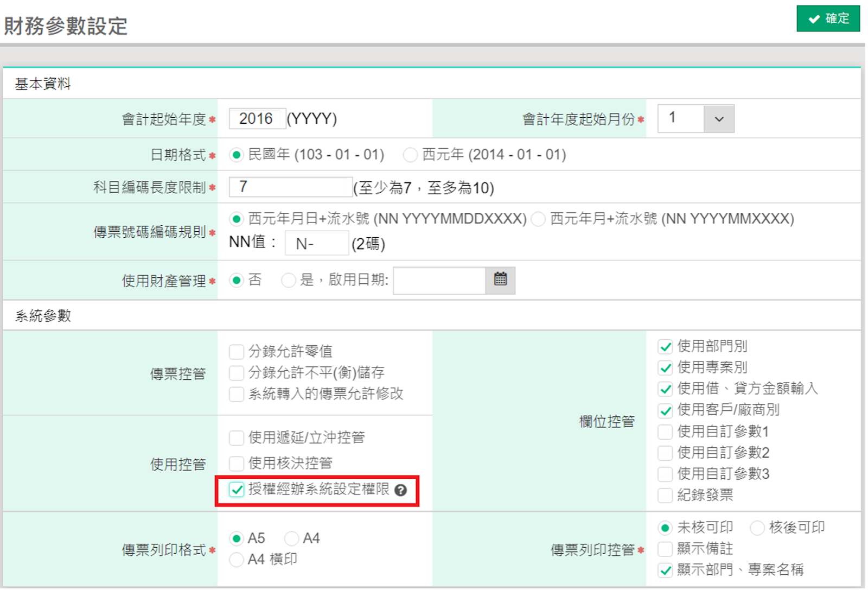Enable 分錄允許零值 checkbox
This screenshot has height=590, width=868.
coord(237,352)
